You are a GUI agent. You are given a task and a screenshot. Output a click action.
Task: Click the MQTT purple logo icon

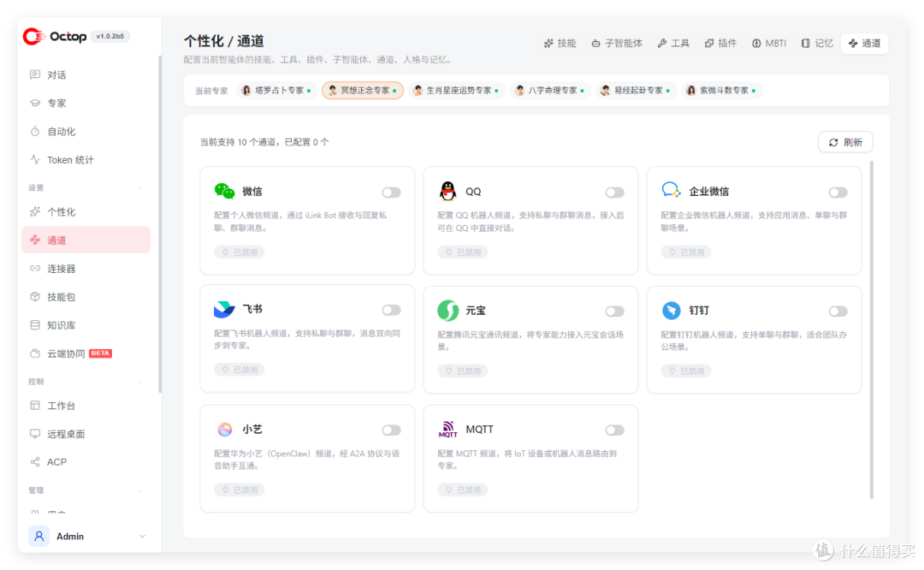(447, 429)
